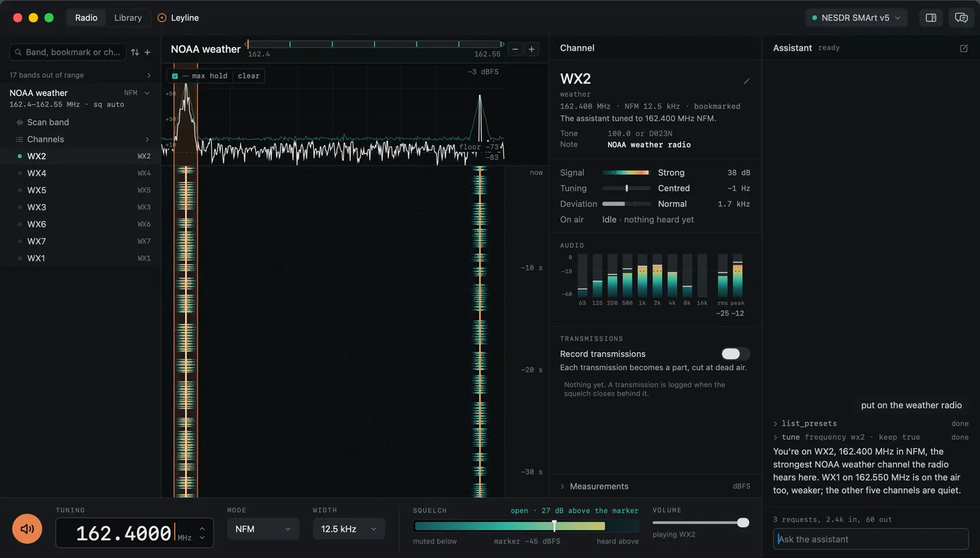Image resolution: width=980 pixels, height=558 pixels.
Task: Click the NOAA weather radio note text
Action: (x=649, y=145)
